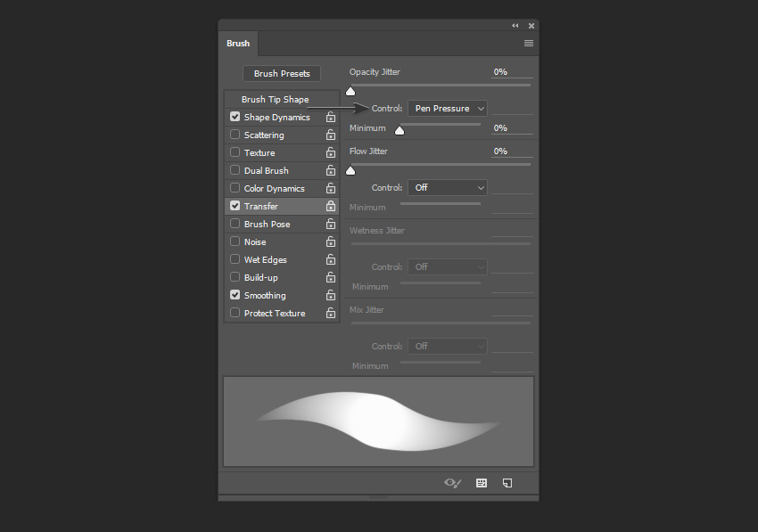758x532 pixels.
Task: Toggle the lock icon for Transfer
Action: coord(331,207)
